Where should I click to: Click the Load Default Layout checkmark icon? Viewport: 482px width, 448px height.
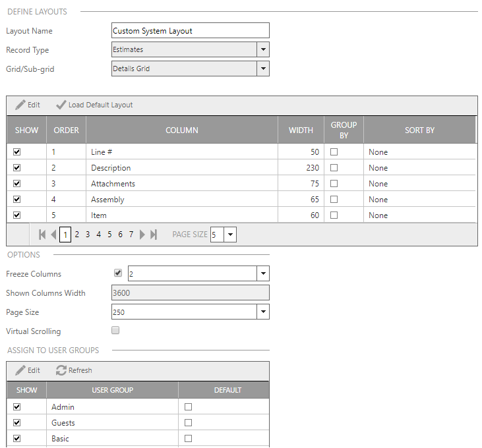[x=61, y=105]
